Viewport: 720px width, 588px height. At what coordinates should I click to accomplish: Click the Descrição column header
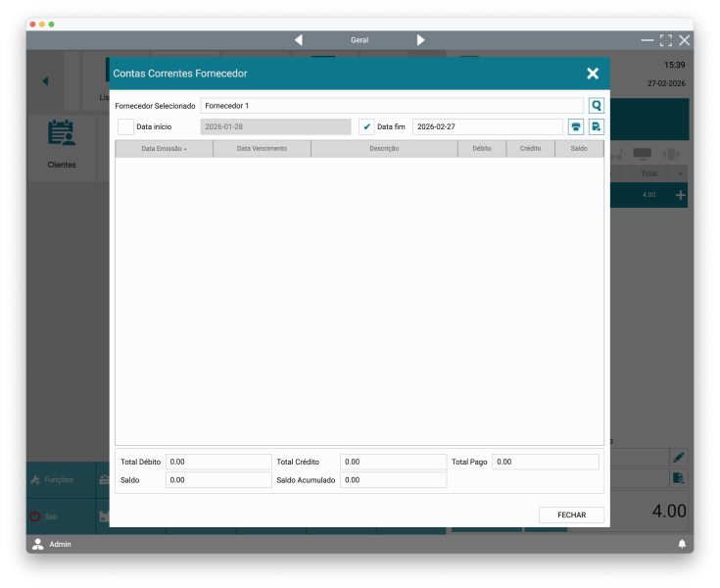384,149
